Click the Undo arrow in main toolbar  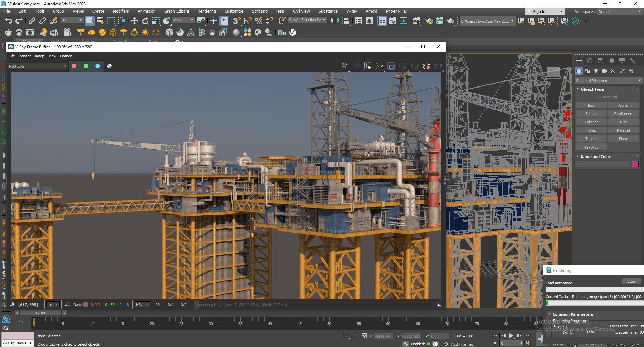(x=8, y=21)
